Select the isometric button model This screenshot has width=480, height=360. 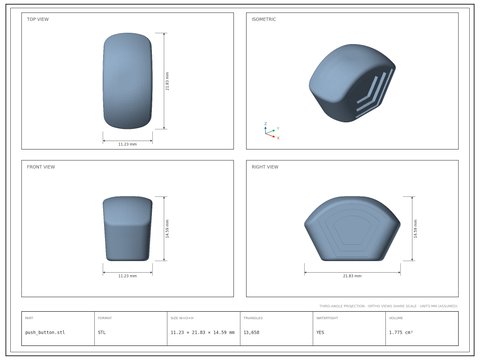pyautogui.click(x=352, y=83)
